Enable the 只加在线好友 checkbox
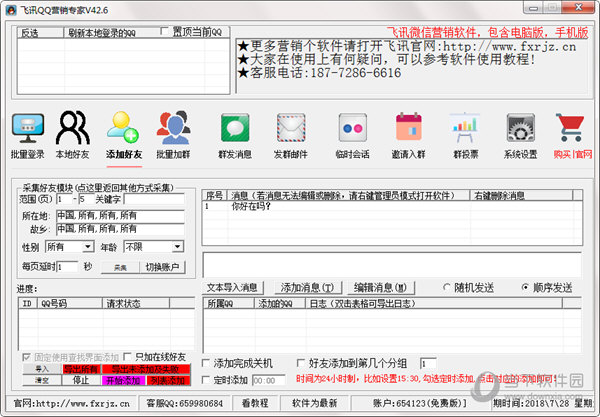This screenshot has width=600, height=417. click(127, 357)
